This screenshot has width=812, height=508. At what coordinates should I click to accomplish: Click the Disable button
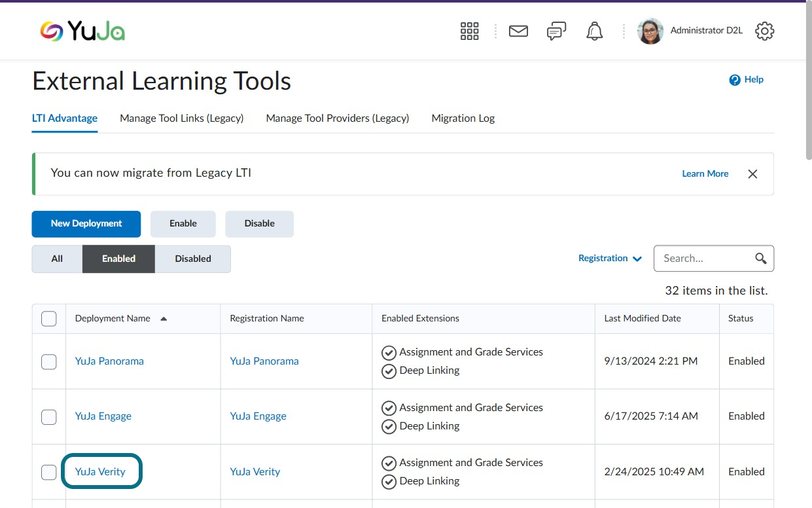click(260, 224)
